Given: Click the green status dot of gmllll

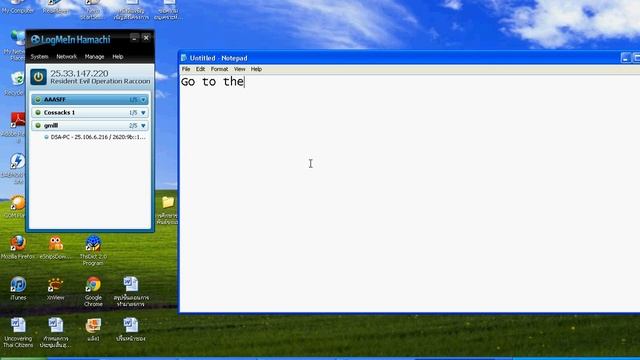Looking at the screenshot, I should (x=38, y=126).
